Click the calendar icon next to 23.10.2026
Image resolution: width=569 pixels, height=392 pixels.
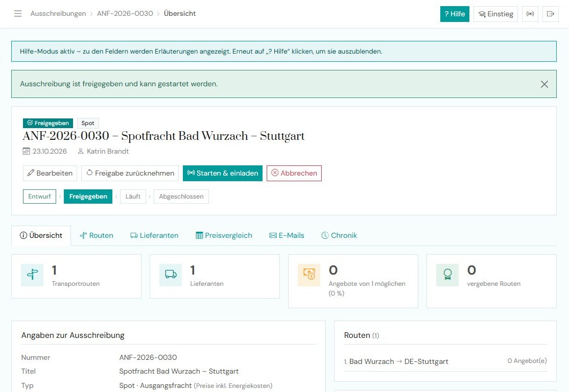pyautogui.click(x=26, y=151)
